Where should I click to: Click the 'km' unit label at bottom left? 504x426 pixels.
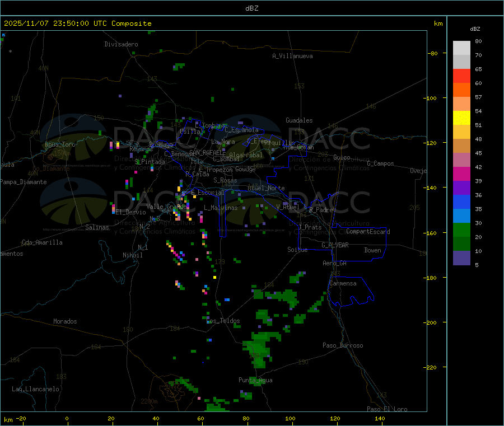coord(8,420)
